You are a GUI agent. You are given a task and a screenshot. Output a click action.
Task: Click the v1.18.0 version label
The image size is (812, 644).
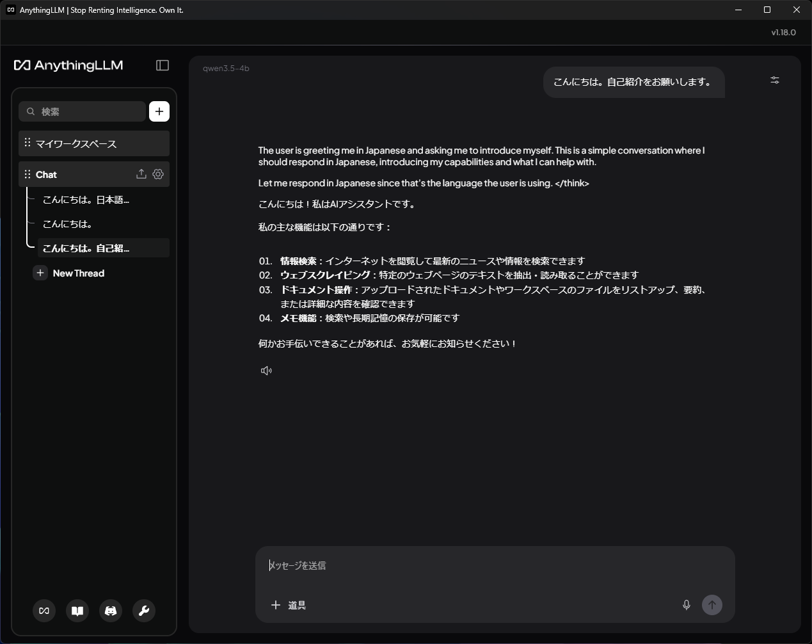(x=783, y=33)
